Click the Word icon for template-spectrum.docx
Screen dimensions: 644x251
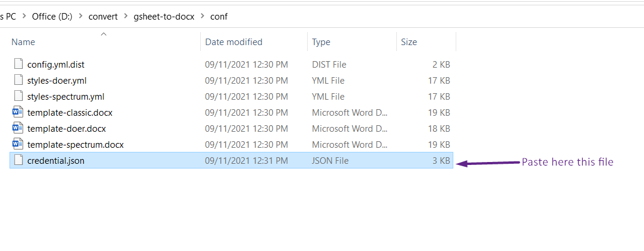[18, 144]
